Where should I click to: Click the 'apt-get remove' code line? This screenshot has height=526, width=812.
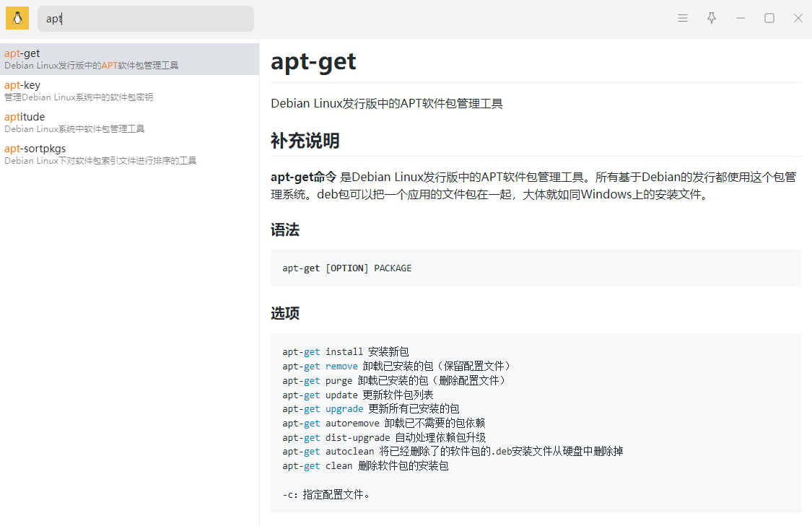397,366
